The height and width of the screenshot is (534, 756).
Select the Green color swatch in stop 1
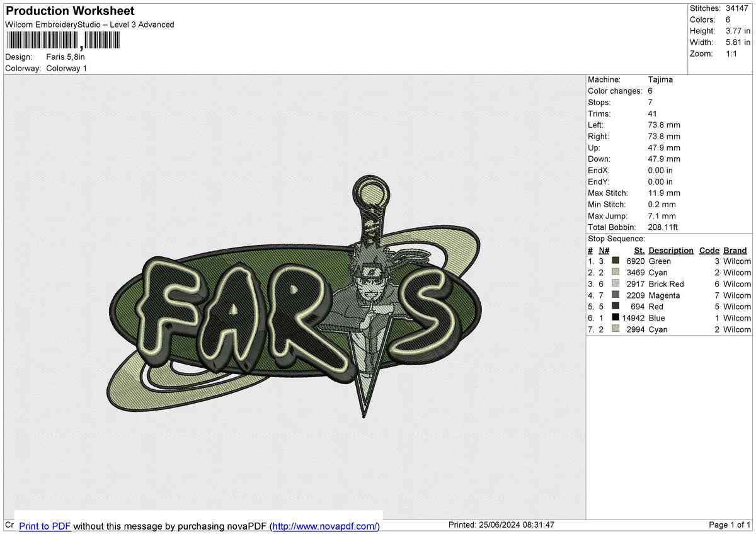coord(616,261)
